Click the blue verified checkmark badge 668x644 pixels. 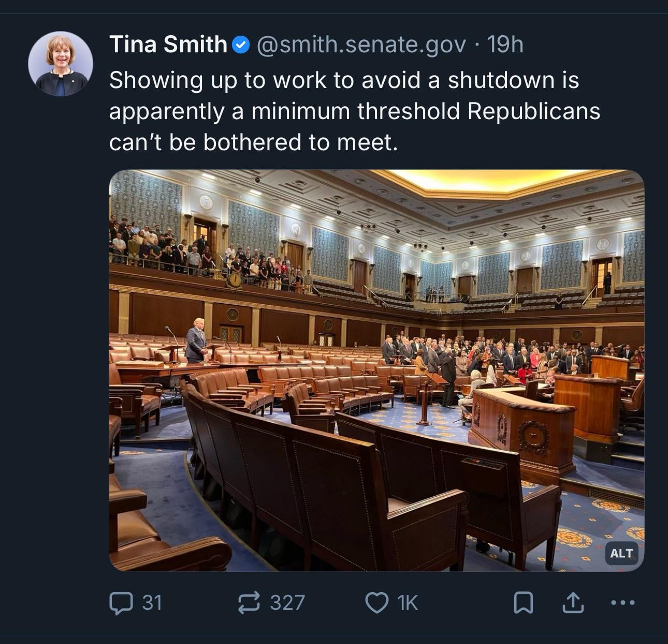pyautogui.click(x=240, y=45)
